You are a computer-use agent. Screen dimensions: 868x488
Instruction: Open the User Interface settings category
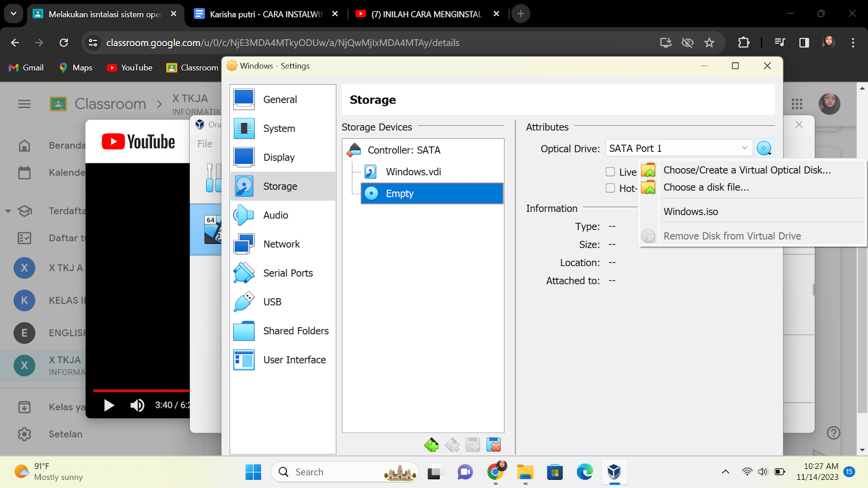283,359
